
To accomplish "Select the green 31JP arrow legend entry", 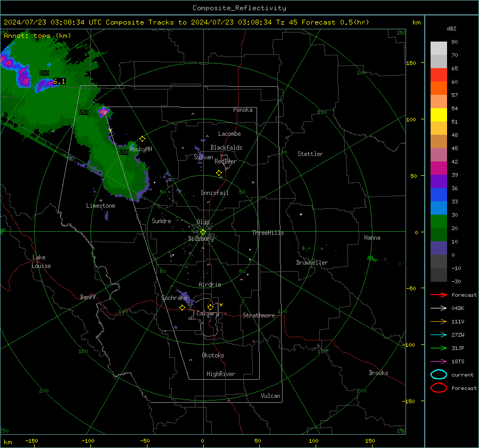I will (439, 348).
